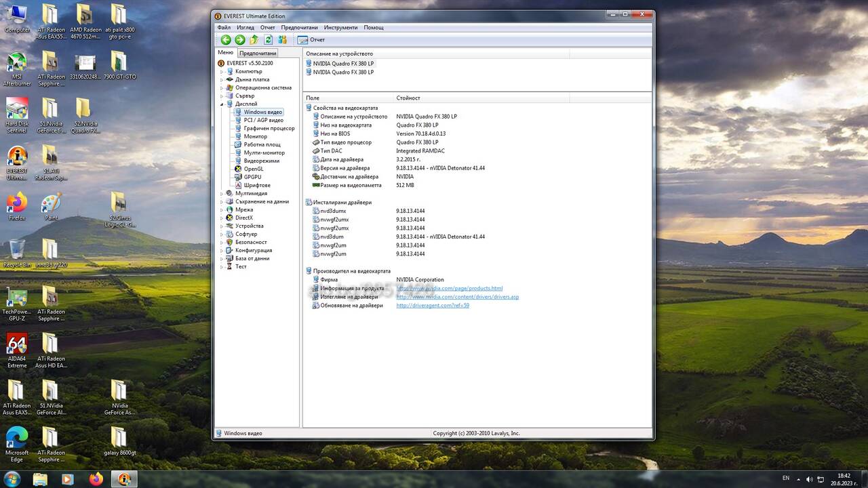Open the Инструменти menu
Screen dimensions: 868x488
pyautogui.click(x=340, y=28)
